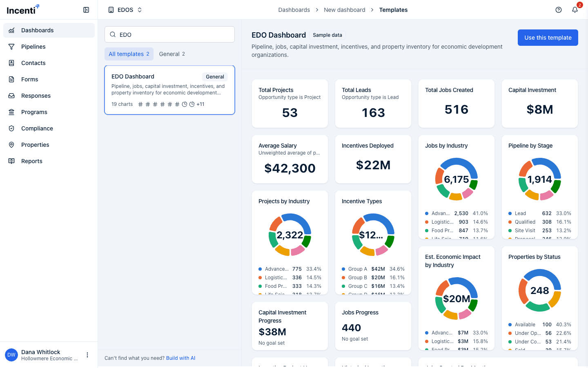Open the help circle icon

point(559,10)
